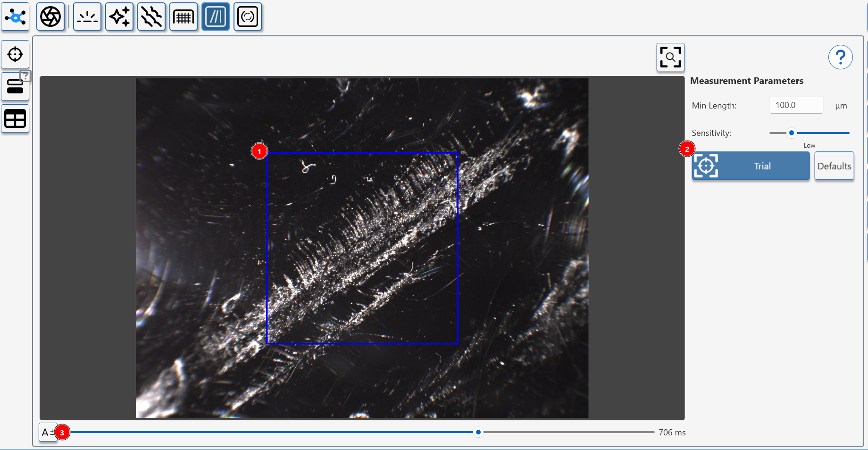Open the sunrise-style light rays tool

(87, 17)
